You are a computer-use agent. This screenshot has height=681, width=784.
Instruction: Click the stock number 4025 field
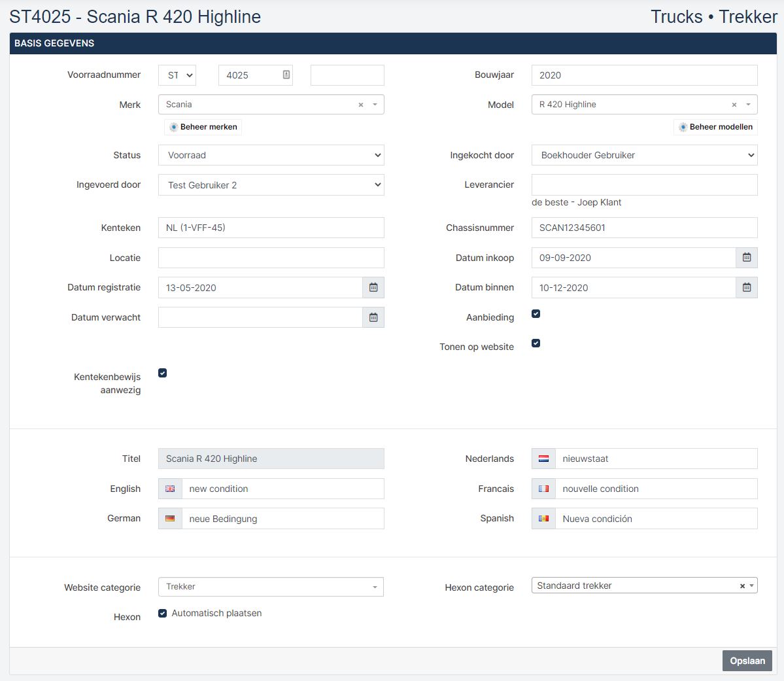coord(255,75)
